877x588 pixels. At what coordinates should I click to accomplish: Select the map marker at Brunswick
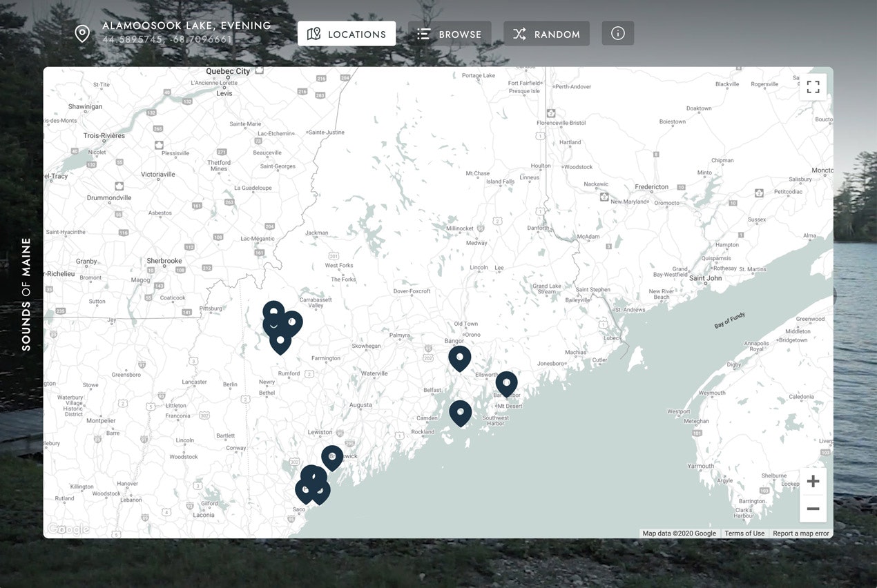coord(332,458)
